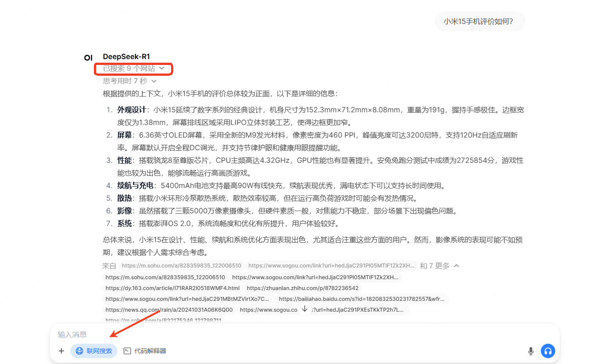Open the zhuanlan.zhihu.com source link
This screenshot has height=364, width=595.
302,288
